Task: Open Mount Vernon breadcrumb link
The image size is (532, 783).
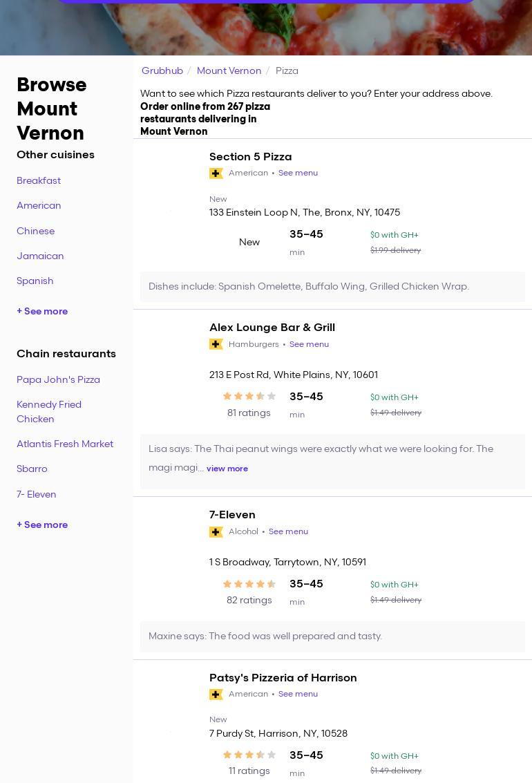Action: coord(229,71)
